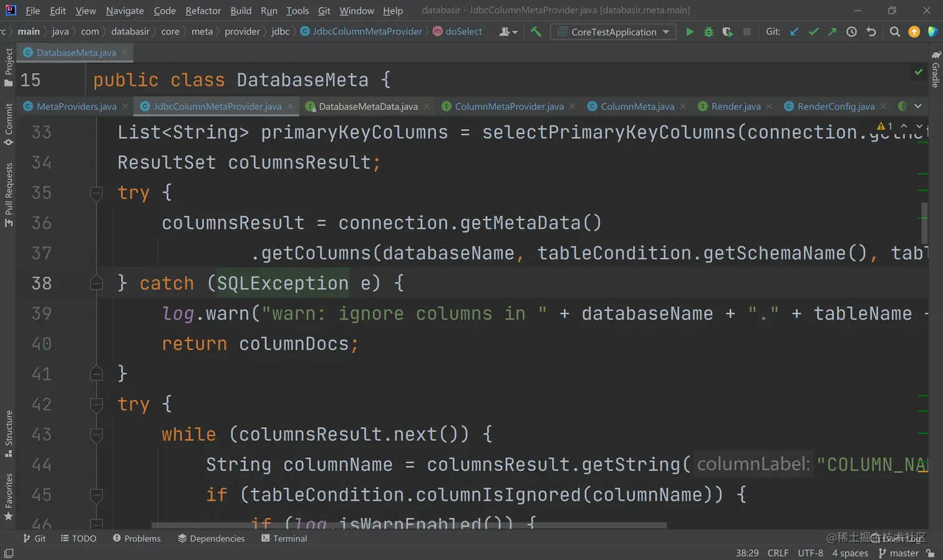
Task: Toggle the Pull Requests tool window
Action: pyautogui.click(x=9, y=195)
